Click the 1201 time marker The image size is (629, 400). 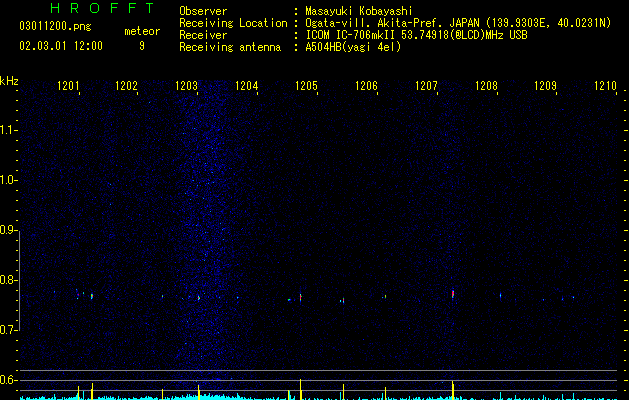tap(68, 86)
